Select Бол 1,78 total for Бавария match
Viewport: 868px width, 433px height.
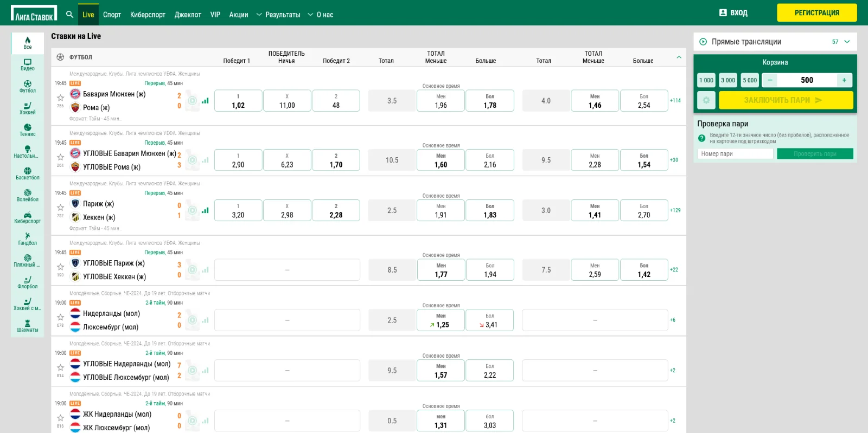[490, 101]
